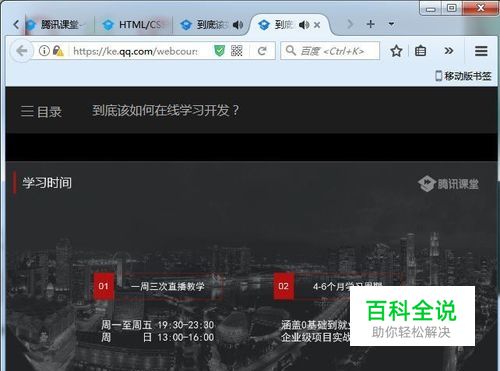Open a new tab with plus
The width and height of the screenshot is (500, 371).
(370, 24)
